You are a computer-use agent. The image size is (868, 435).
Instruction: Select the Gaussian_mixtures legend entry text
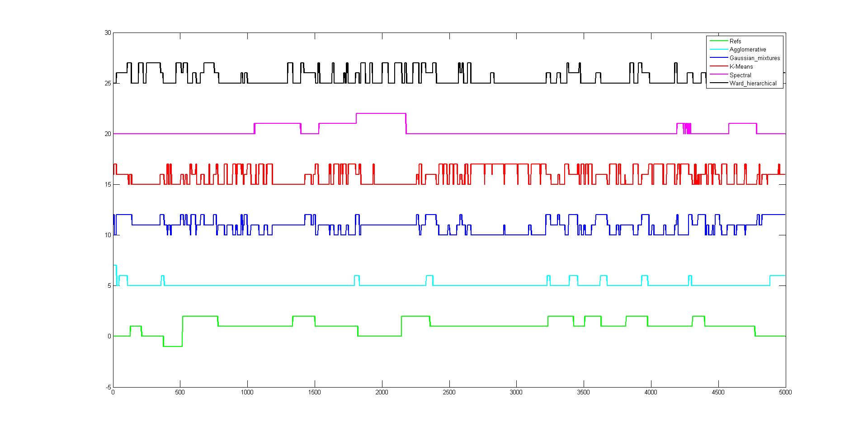pyautogui.click(x=754, y=58)
